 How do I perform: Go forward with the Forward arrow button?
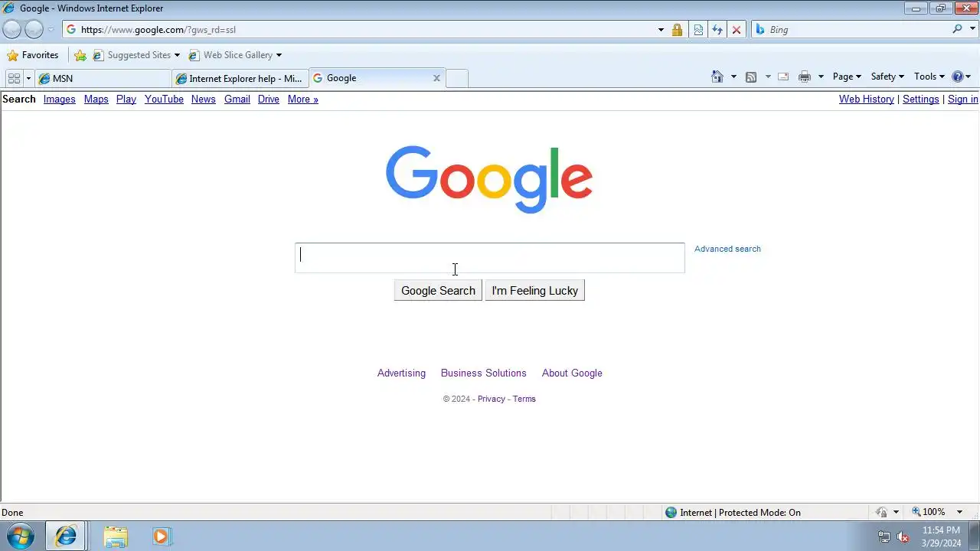[34, 30]
